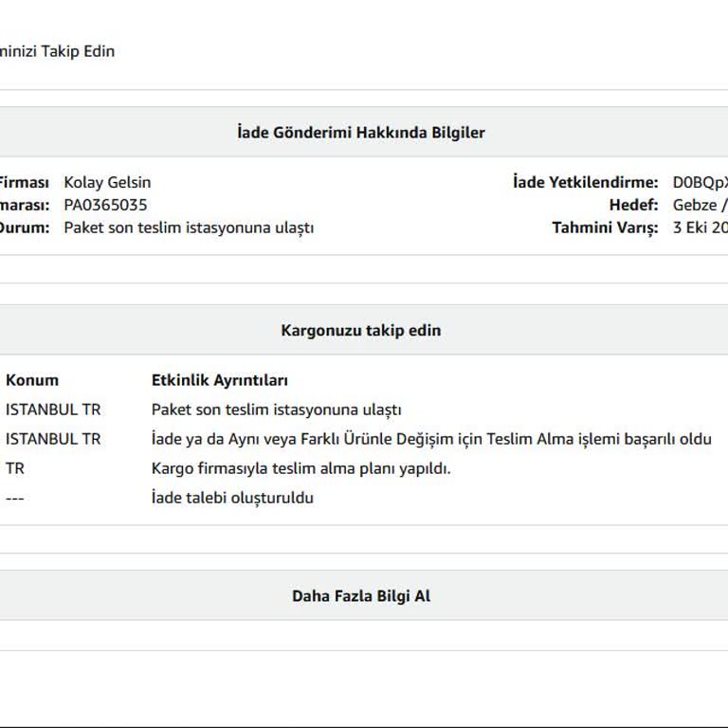Click the 'İade Yetkilendirme:' label

point(585,182)
